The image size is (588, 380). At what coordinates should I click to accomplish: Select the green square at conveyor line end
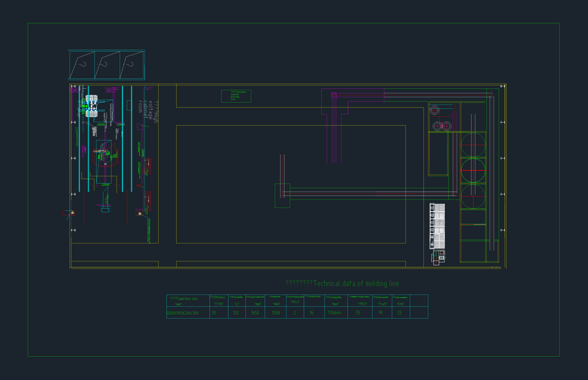[x=283, y=196]
